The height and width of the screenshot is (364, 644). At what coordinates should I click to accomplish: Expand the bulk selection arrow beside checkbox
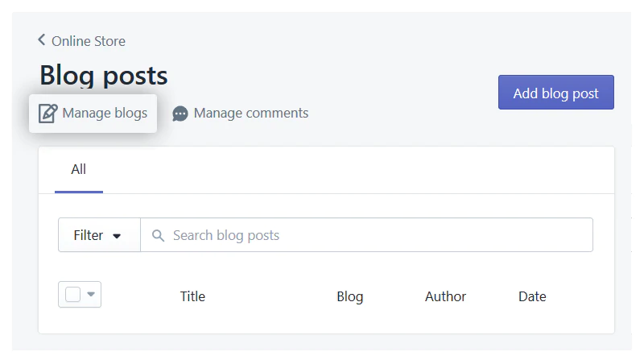point(91,295)
